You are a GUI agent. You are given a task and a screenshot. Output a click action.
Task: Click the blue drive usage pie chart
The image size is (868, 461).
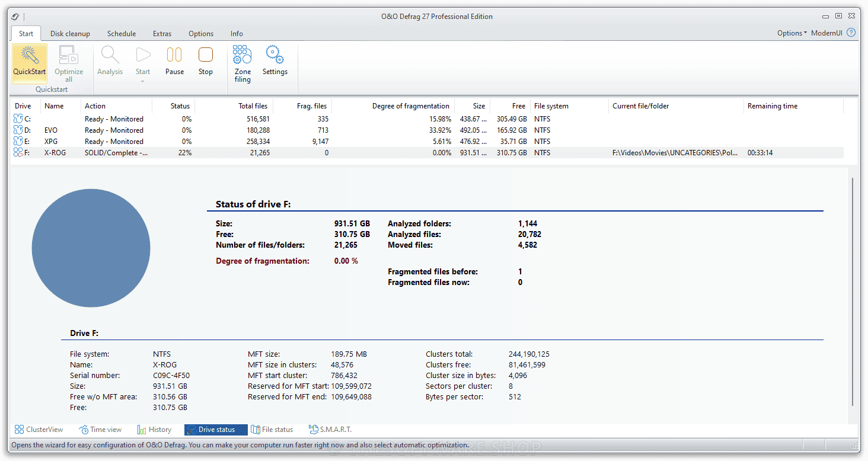91,248
